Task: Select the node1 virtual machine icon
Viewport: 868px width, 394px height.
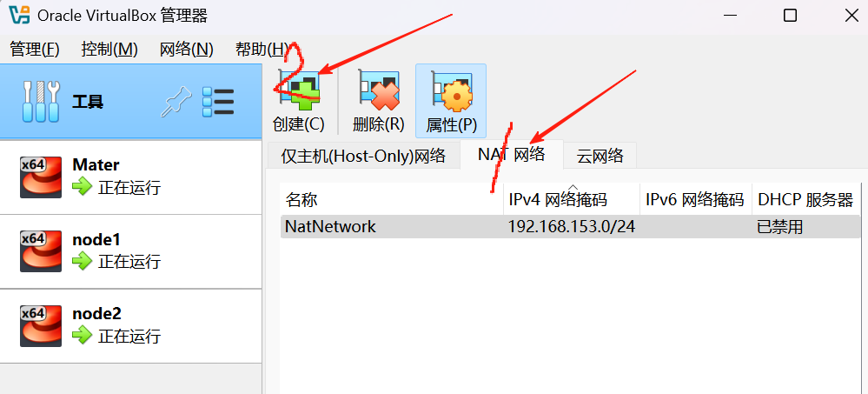Action: pyautogui.click(x=41, y=251)
